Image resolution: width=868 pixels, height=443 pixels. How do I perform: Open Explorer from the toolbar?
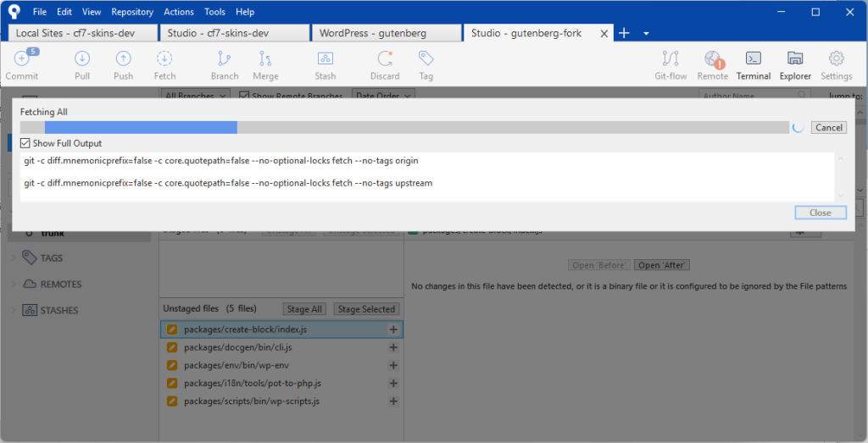point(795,59)
